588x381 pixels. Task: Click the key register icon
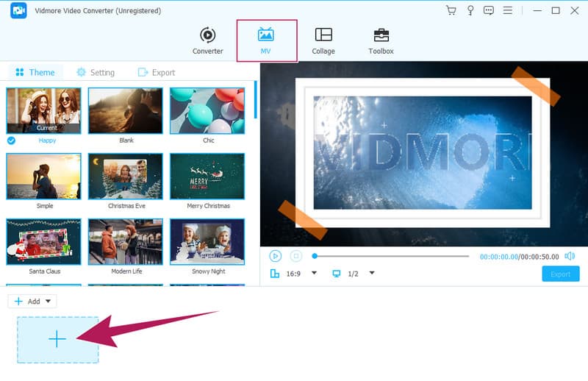tap(470, 10)
